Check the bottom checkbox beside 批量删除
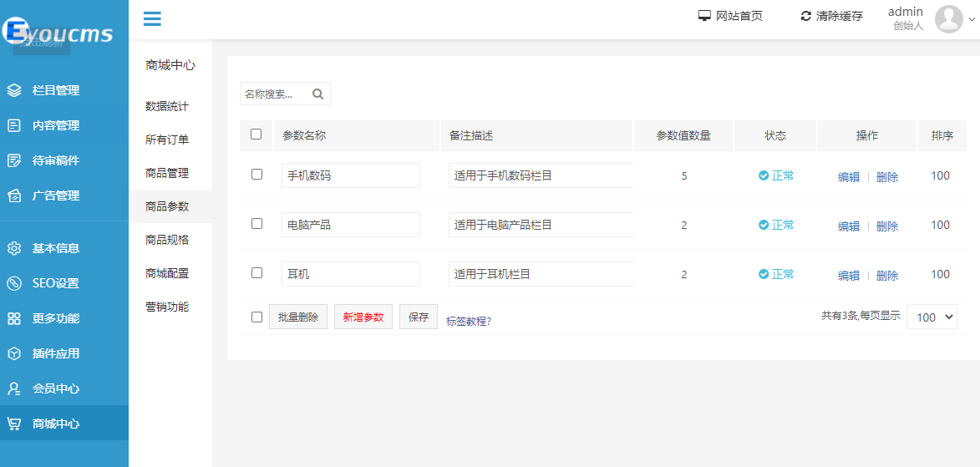The height and width of the screenshot is (467, 980). [256, 317]
